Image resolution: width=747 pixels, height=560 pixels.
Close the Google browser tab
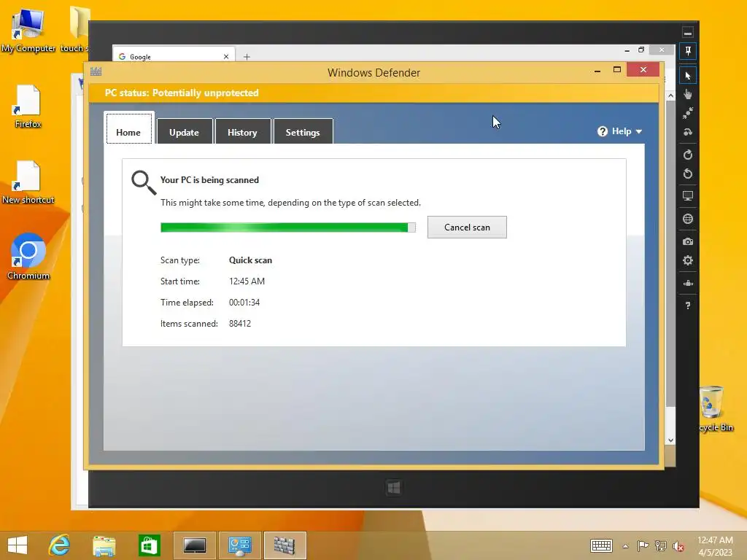click(x=226, y=57)
